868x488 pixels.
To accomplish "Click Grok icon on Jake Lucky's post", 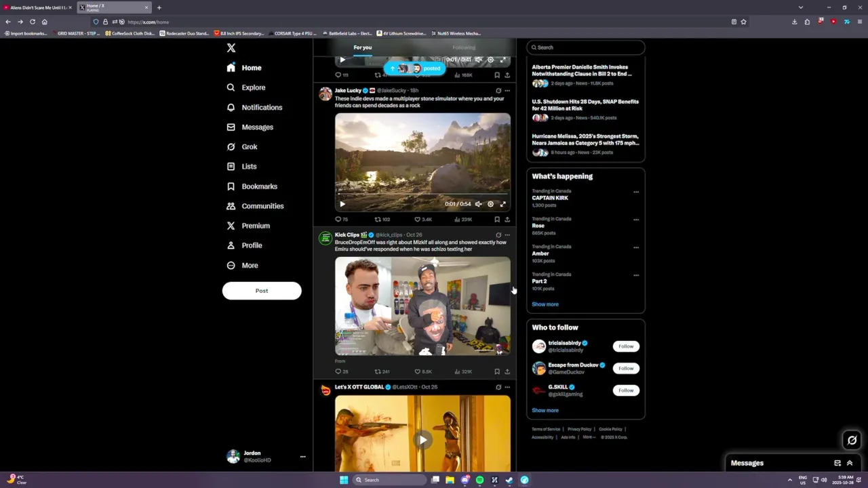I will [498, 91].
